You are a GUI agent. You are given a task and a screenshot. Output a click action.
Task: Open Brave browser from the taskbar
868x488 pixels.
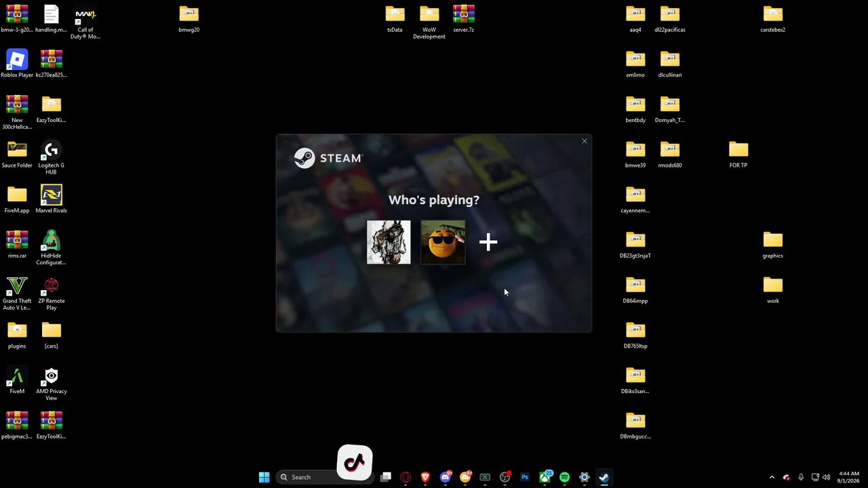pos(425,477)
